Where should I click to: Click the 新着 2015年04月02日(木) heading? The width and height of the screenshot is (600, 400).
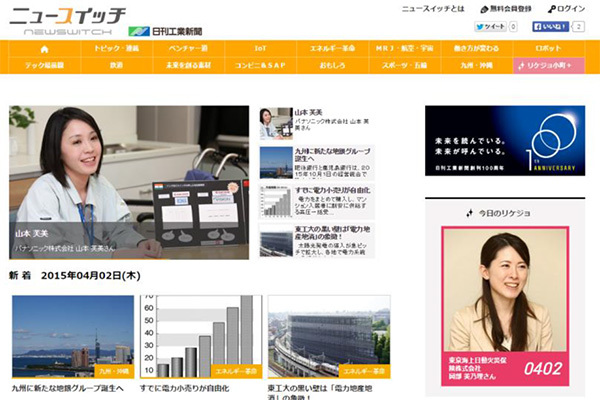pos(75,276)
